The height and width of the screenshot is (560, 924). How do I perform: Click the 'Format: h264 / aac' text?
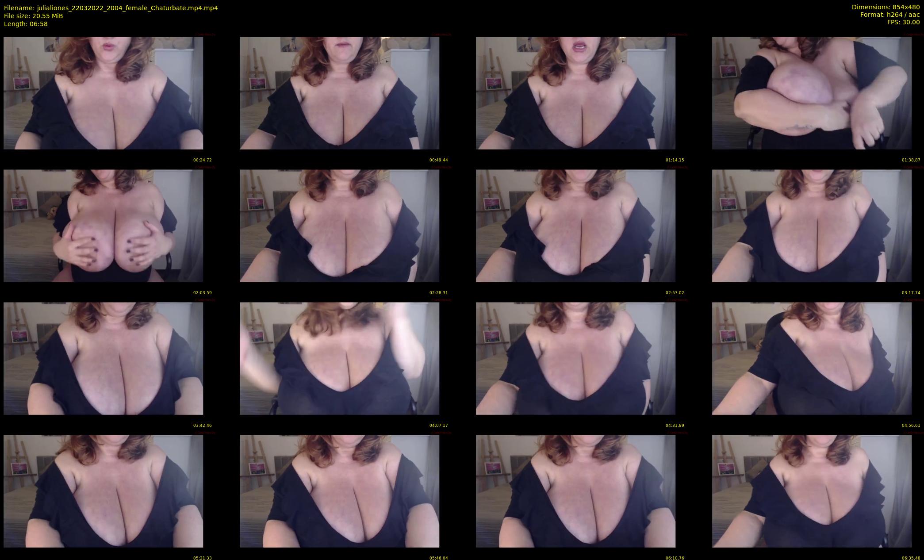coord(890,15)
